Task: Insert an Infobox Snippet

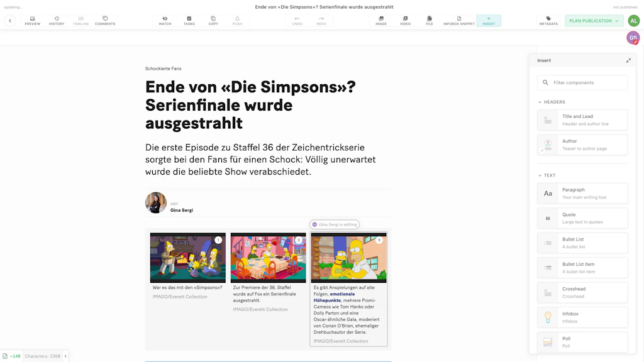Action: pyautogui.click(x=458, y=21)
